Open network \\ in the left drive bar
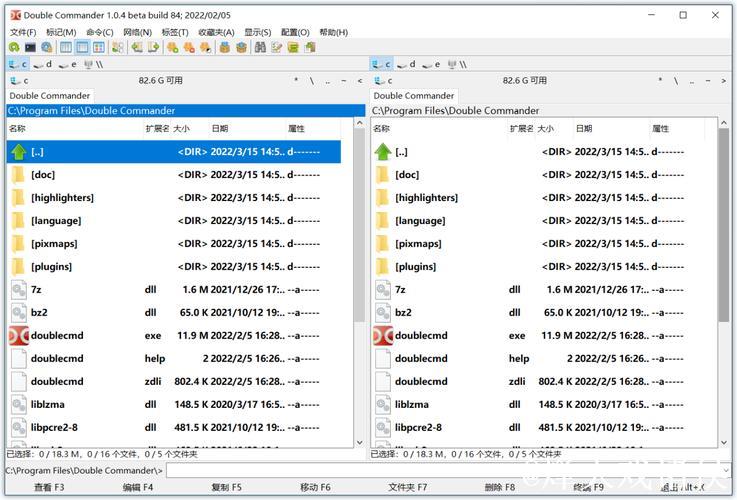Screen dimensions: 737x500 (x=94, y=64)
